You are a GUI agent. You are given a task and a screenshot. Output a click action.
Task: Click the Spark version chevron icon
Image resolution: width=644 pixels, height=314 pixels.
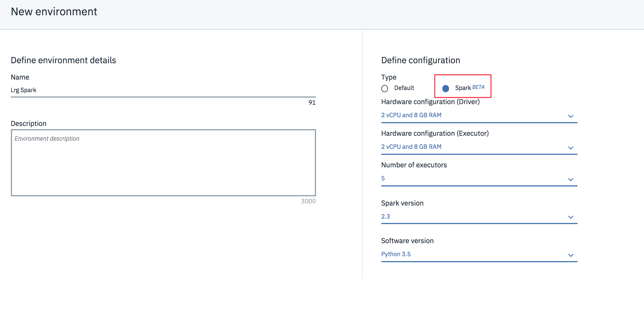pos(571,217)
